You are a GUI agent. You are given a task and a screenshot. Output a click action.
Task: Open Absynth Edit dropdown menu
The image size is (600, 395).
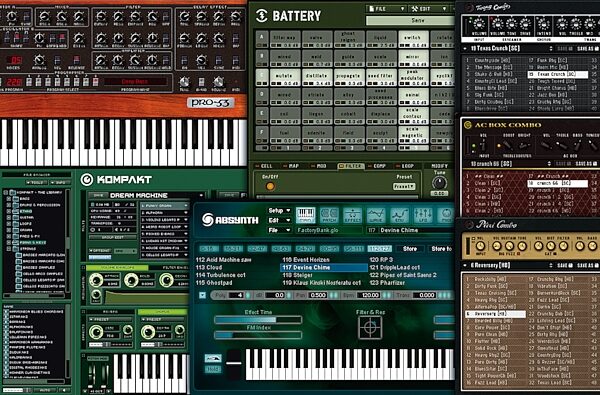tap(279, 220)
